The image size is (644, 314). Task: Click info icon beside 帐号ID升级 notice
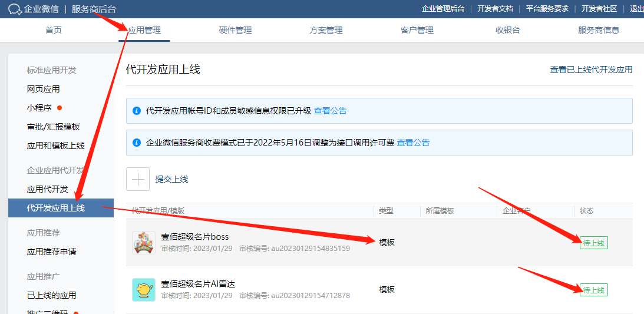point(137,111)
